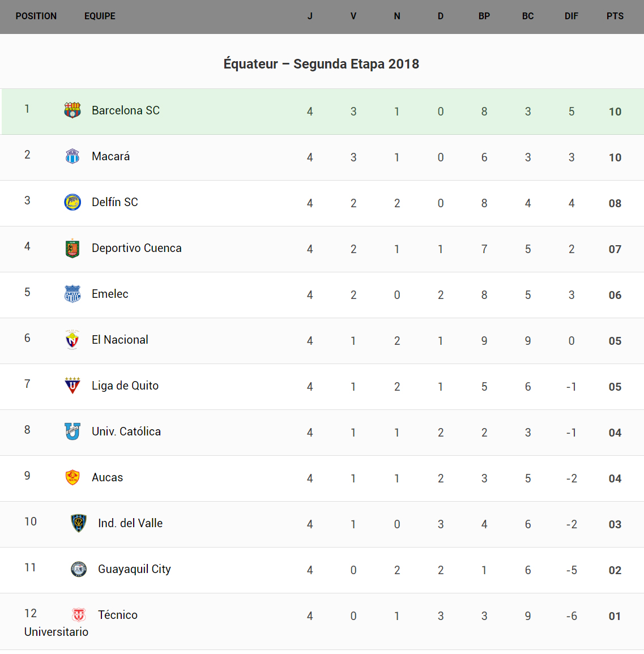This screenshot has height=654, width=644.
Task: Click the Emelec club logo
Action: [72, 294]
